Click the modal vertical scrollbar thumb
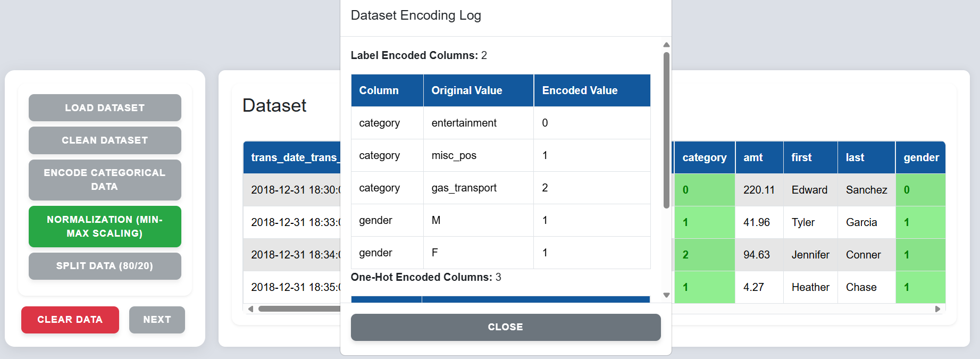This screenshot has height=359, width=980. pyautogui.click(x=666, y=130)
